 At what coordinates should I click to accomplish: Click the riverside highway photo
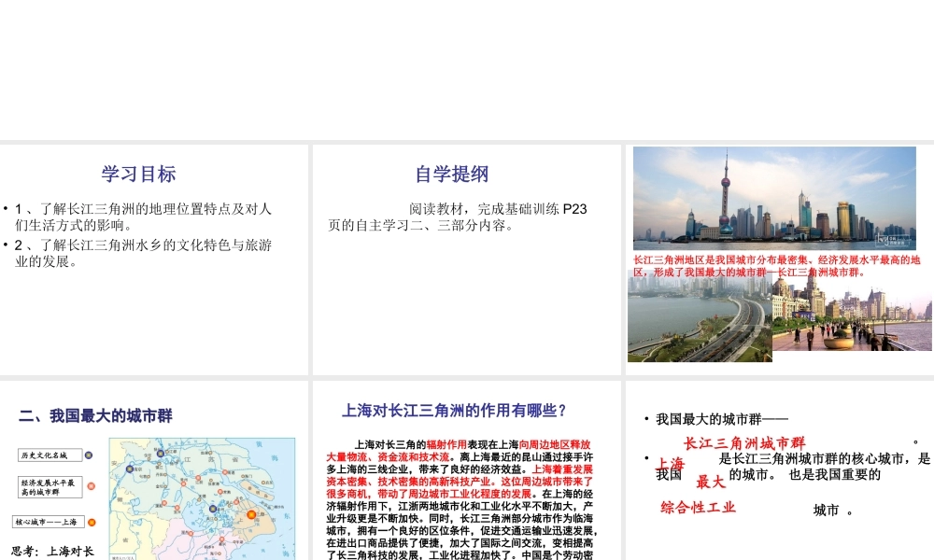[x=699, y=320]
